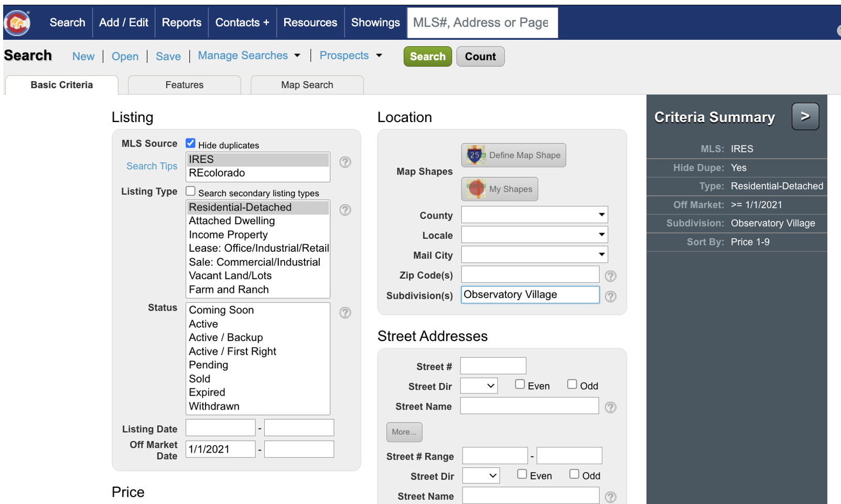Screen dimensions: 841x504
Task: Click the help icon beside Status
Action: (345, 313)
